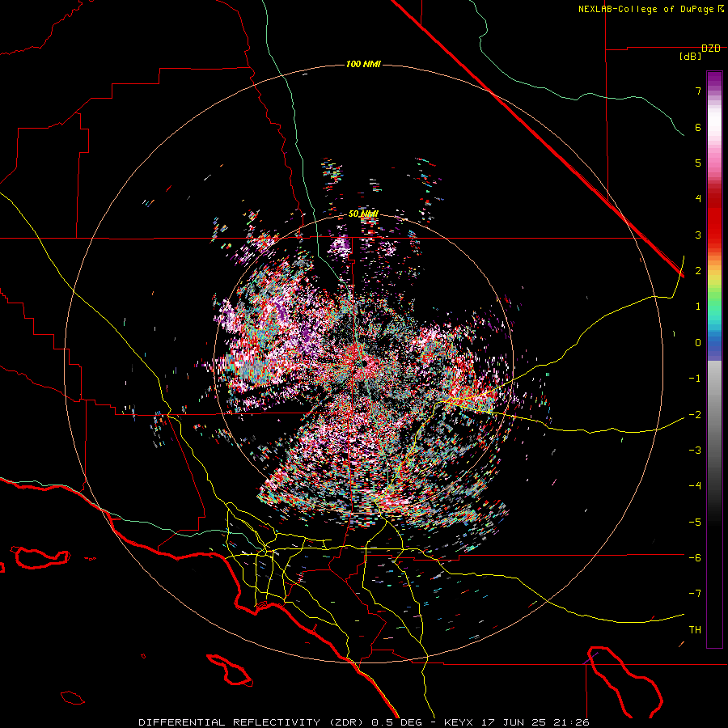The image size is (728, 728).
Task: Pick the purple top of the color bar
Action: [x=714, y=79]
